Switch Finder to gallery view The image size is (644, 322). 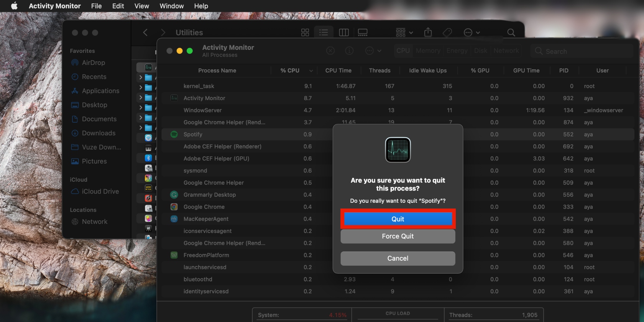click(x=363, y=33)
